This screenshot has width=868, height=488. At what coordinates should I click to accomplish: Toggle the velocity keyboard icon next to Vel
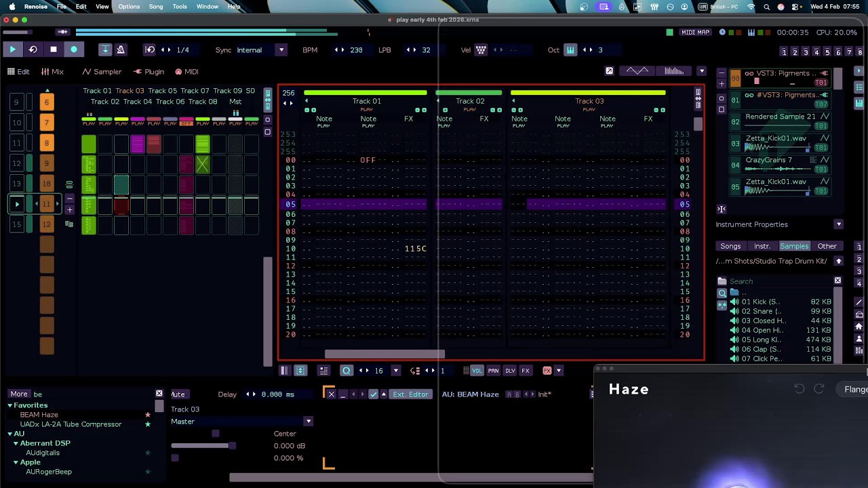click(481, 49)
